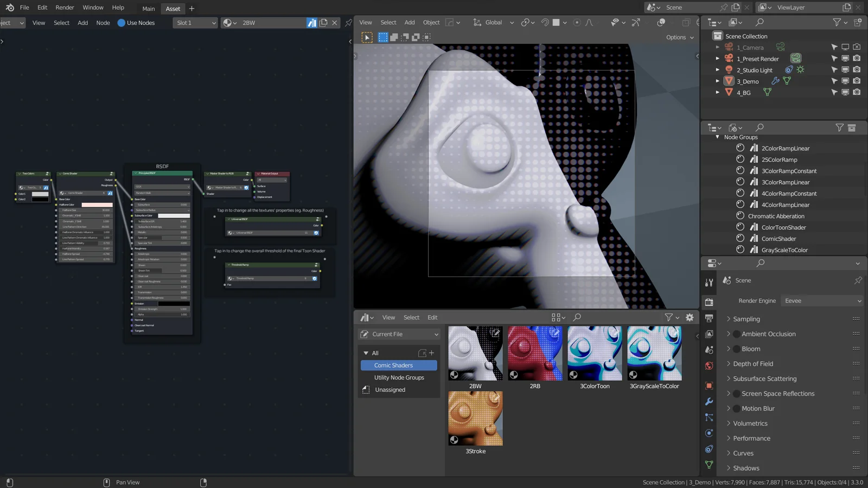The image size is (868, 488).
Task: Open Render Properties with the camera icon
Action: [709, 302]
